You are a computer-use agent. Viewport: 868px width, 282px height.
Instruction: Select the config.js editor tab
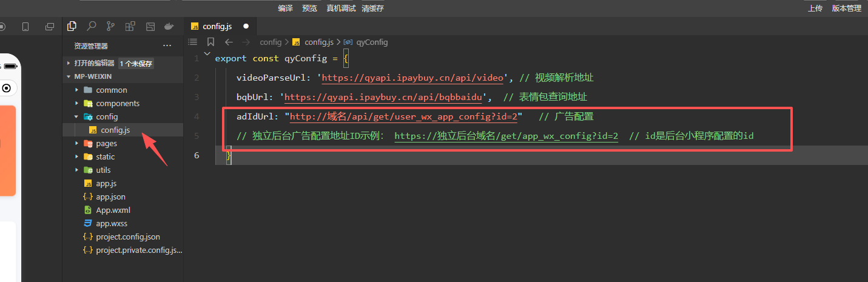[x=217, y=27]
